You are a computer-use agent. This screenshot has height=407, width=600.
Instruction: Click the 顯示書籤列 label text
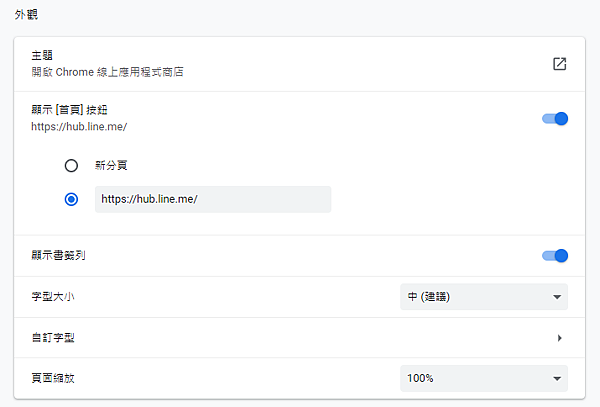58,256
